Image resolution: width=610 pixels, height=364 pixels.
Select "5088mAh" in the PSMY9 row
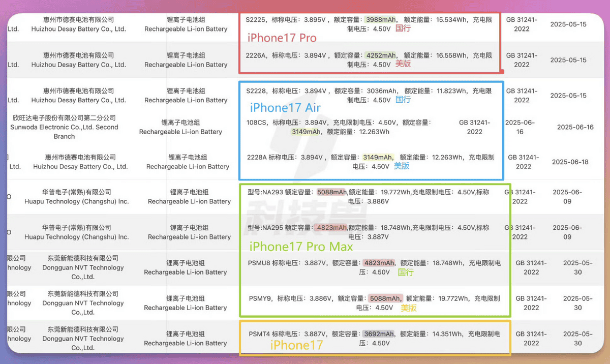[x=386, y=299]
